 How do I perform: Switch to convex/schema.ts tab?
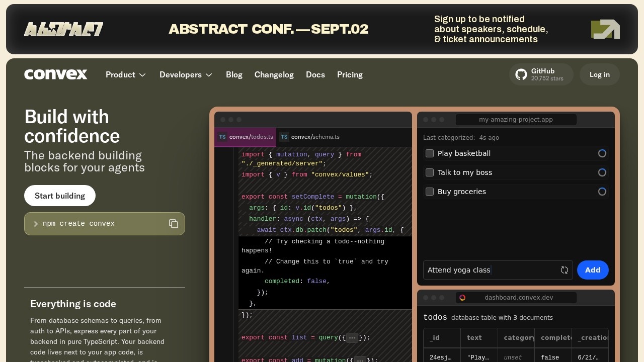coord(309,137)
